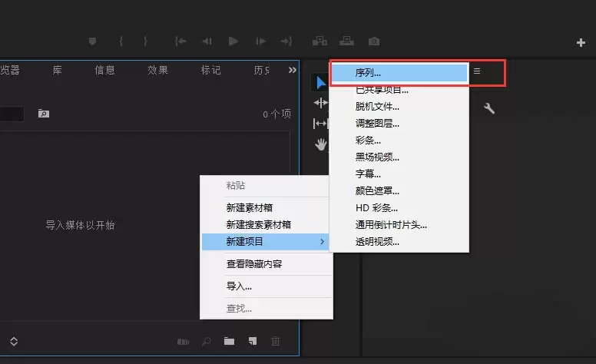Switch to the 信息 tab

pos(104,70)
